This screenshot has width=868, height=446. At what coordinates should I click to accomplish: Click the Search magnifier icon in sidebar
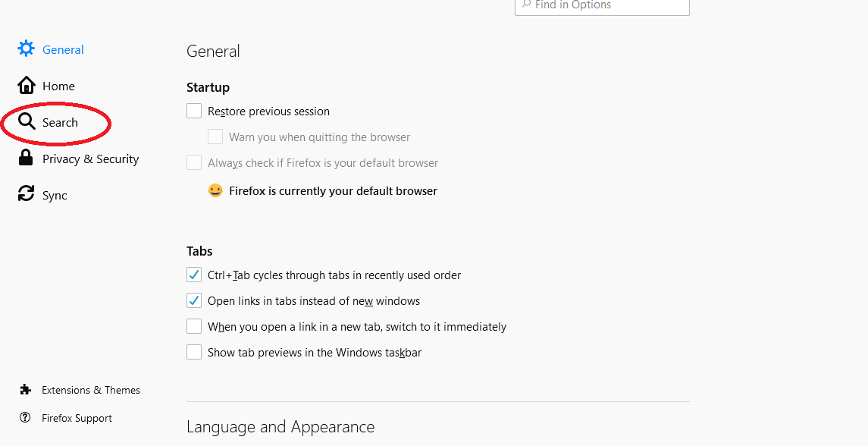[x=27, y=122]
